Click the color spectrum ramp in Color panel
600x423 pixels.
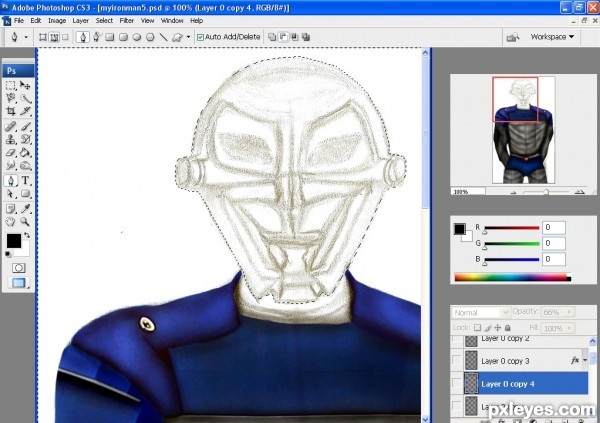pyautogui.click(x=513, y=277)
